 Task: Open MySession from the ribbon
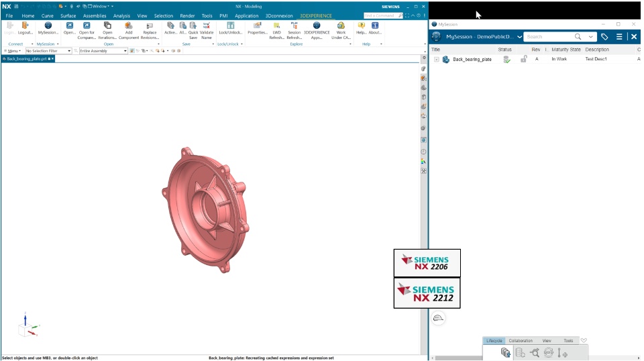48,26
